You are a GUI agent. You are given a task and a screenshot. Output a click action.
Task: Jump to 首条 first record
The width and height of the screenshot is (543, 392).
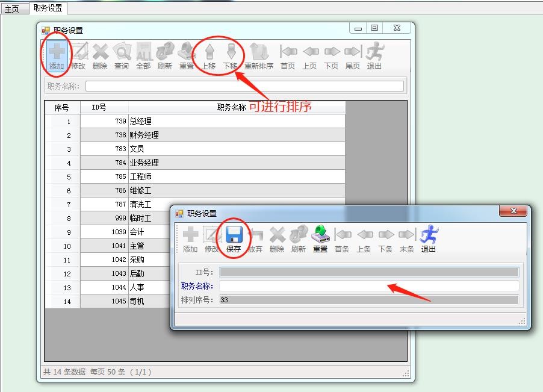[342, 239]
